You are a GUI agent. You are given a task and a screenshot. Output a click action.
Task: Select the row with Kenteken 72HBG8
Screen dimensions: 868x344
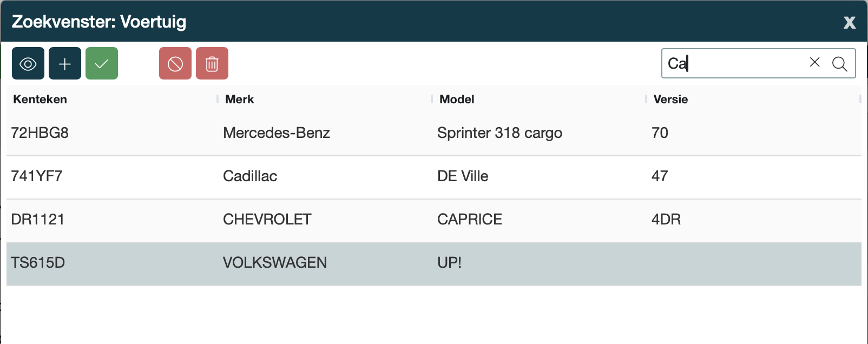pos(40,133)
